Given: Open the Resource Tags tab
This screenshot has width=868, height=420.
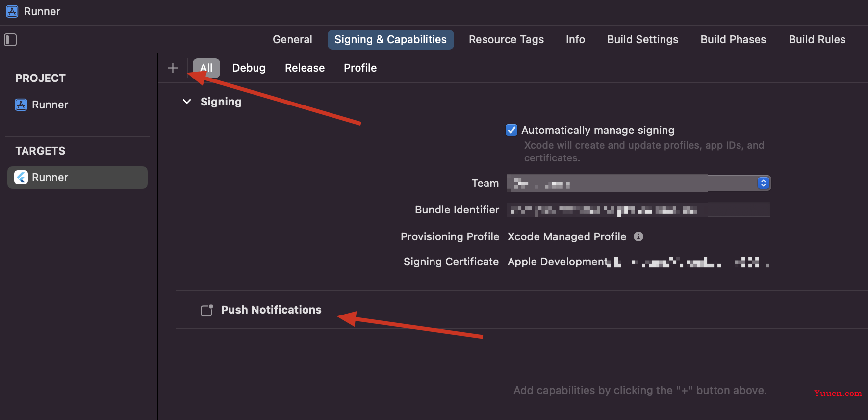Looking at the screenshot, I should tap(506, 39).
